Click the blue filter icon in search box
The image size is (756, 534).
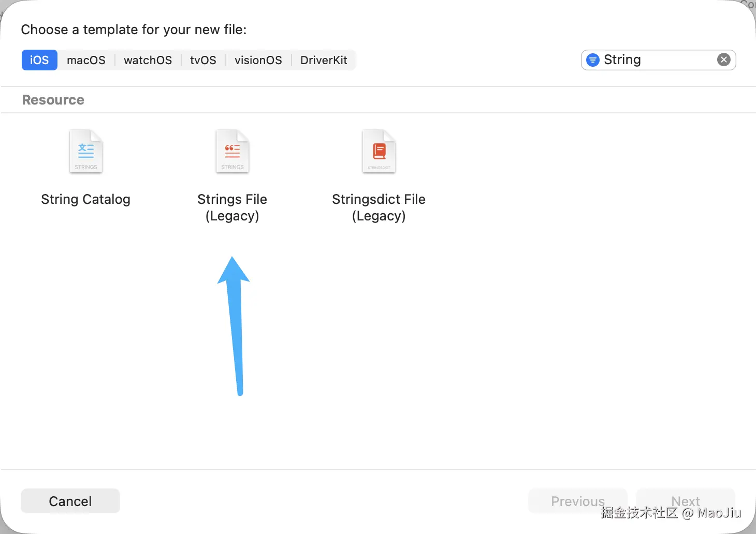click(593, 60)
